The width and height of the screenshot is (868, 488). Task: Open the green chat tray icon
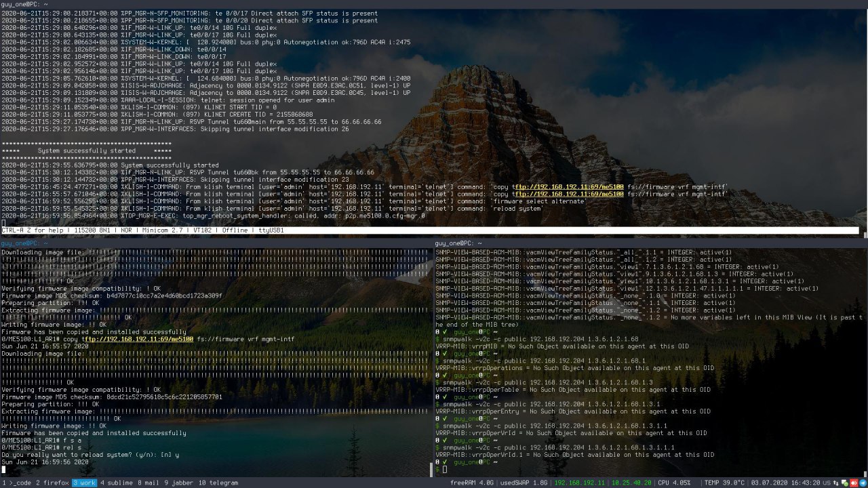845,483
